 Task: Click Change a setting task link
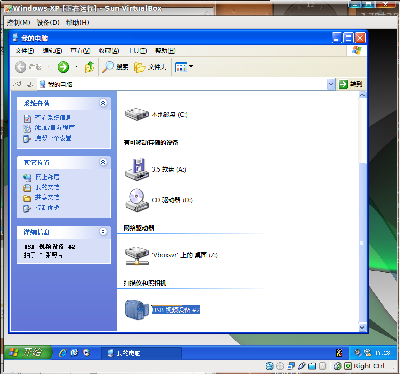(53, 138)
